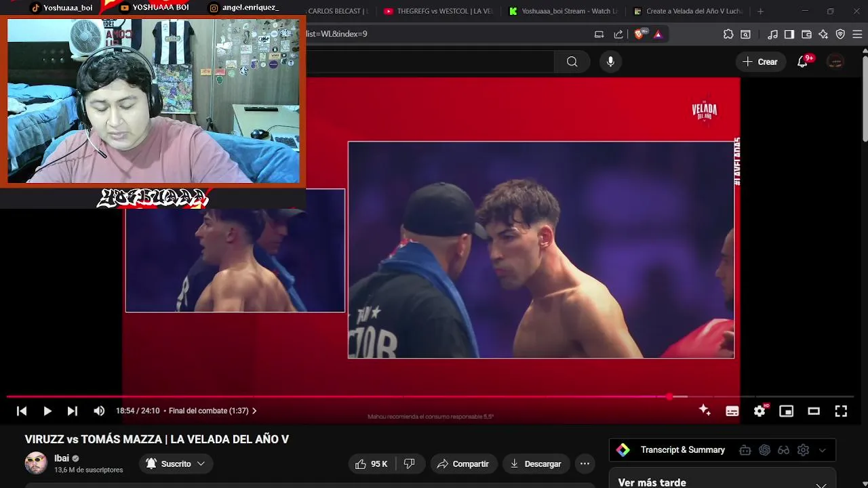The image size is (868, 488).
Task: Open Brave VPN shield icon
Action: [x=840, y=34]
